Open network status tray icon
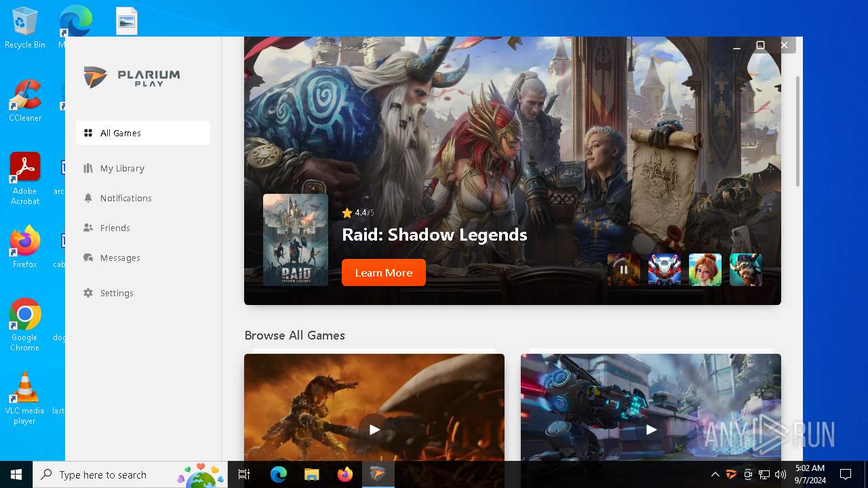The height and width of the screenshot is (488, 868). pyautogui.click(x=764, y=474)
